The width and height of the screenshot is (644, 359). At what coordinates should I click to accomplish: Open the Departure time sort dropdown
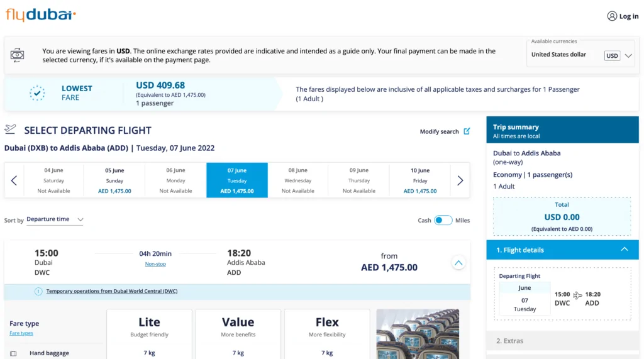[54, 219]
